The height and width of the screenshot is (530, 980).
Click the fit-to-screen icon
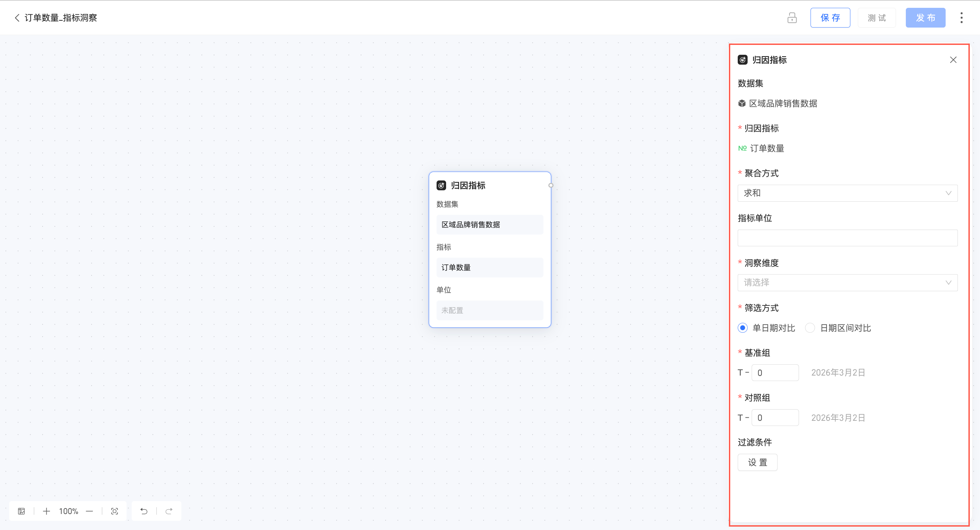tap(115, 511)
